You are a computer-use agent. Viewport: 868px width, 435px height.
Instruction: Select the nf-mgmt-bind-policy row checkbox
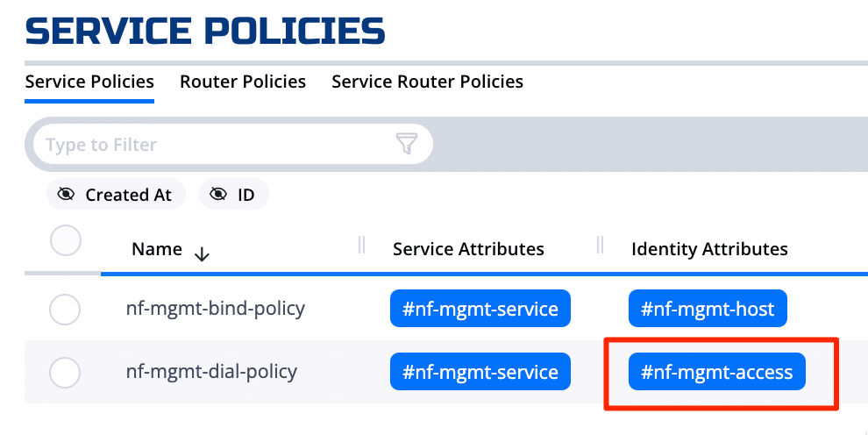(65, 309)
